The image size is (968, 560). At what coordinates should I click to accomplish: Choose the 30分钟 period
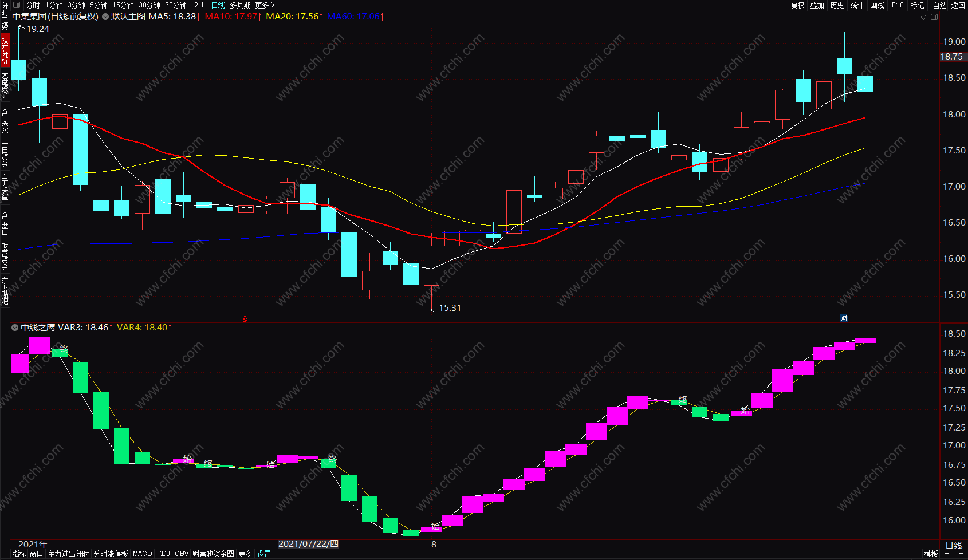pos(149,5)
